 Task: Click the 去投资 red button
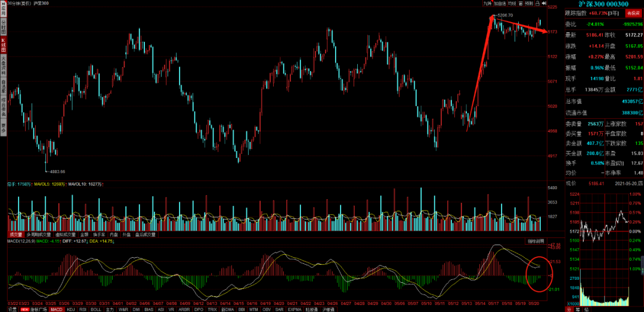[x=633, y=13]
